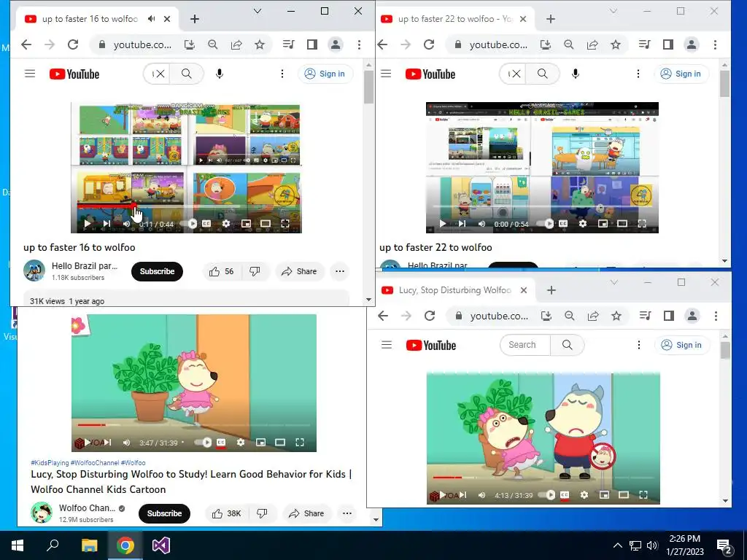Show hidden system tray icons
This screenshot has width=747, height=560.
click(617, 545)
